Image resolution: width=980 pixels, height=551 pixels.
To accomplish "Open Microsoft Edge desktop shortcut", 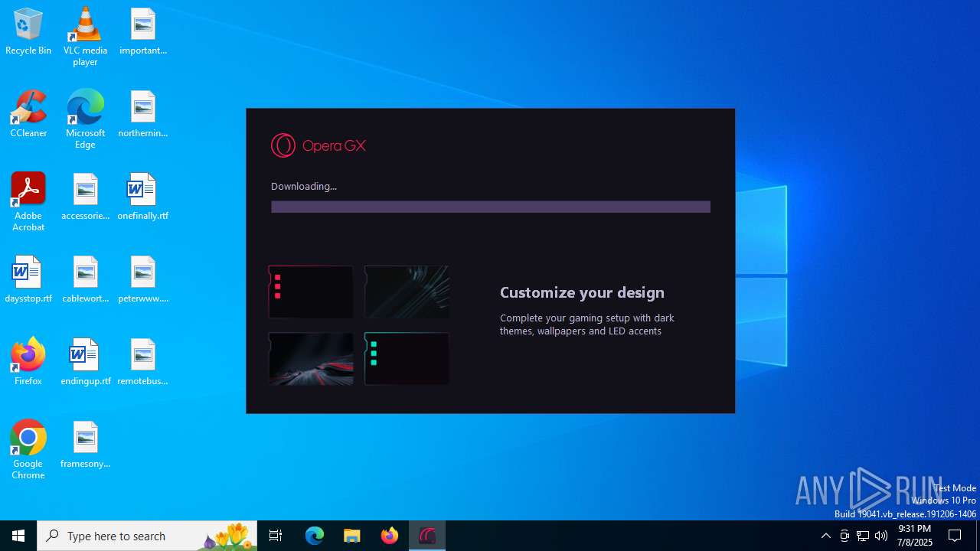I will [x=85, y=119].
